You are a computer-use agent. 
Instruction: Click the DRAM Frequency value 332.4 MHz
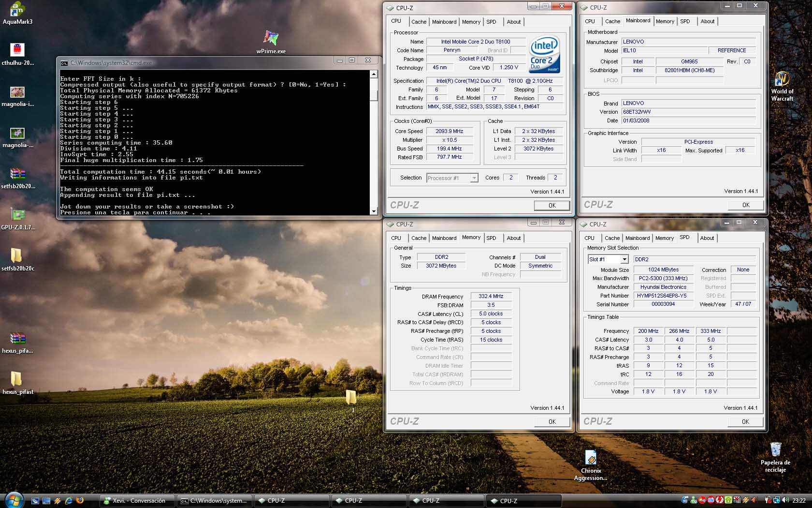(x=491, y=296)
